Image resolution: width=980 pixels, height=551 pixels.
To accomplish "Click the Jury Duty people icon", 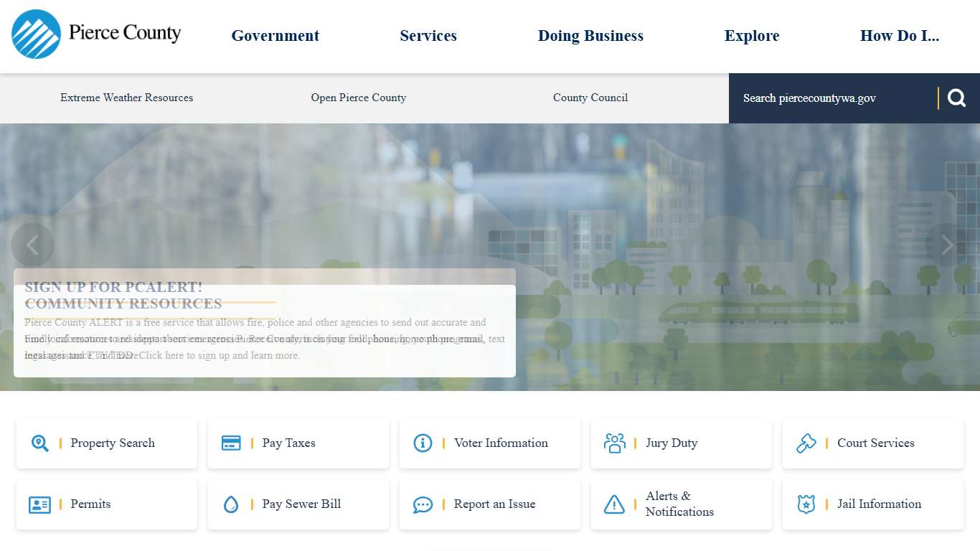I will pos(614,443).
